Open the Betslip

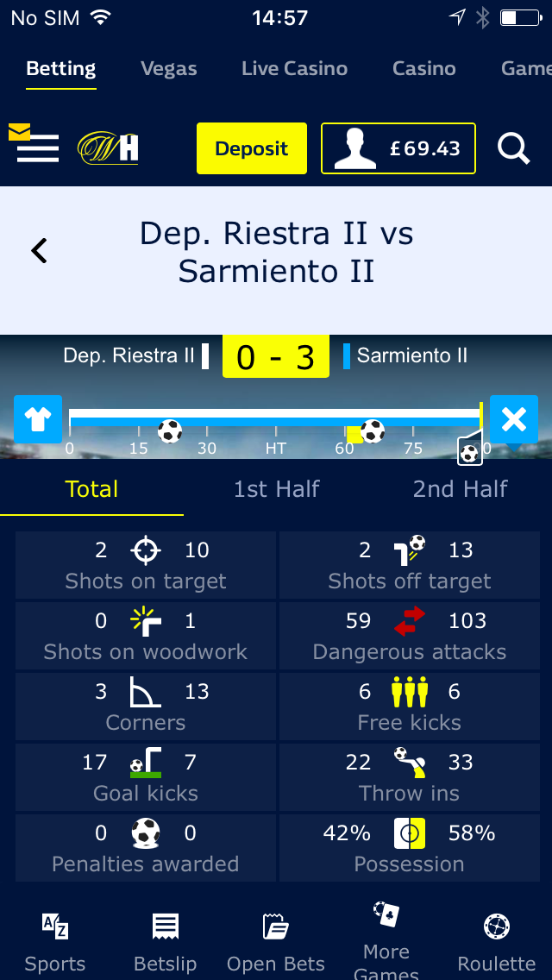click(x=166, y=941)
